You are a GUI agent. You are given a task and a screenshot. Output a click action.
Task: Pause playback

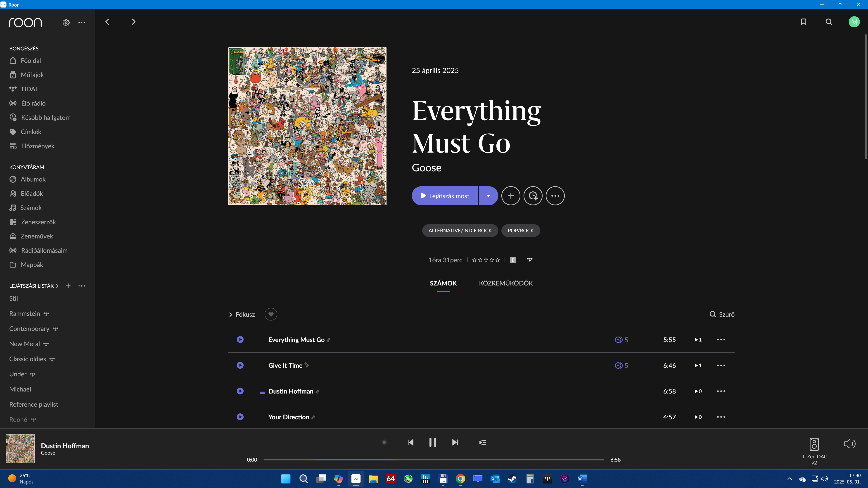(433, 442)
